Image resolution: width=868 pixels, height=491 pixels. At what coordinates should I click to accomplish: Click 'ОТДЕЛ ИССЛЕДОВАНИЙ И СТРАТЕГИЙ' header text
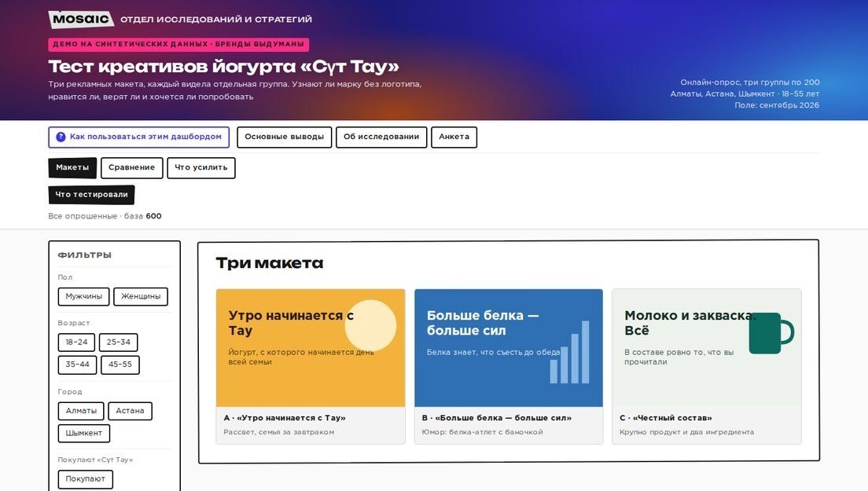point(216,20)
